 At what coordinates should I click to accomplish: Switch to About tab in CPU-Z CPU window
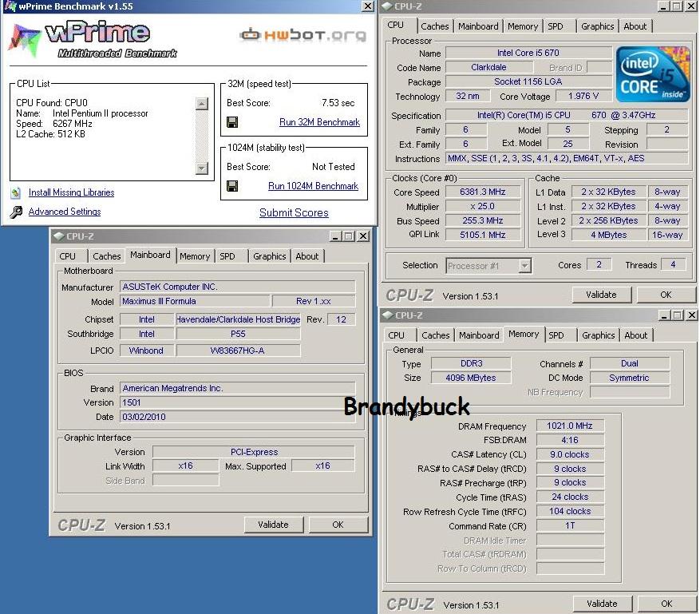pyautogui.click(x=635, y=26)
